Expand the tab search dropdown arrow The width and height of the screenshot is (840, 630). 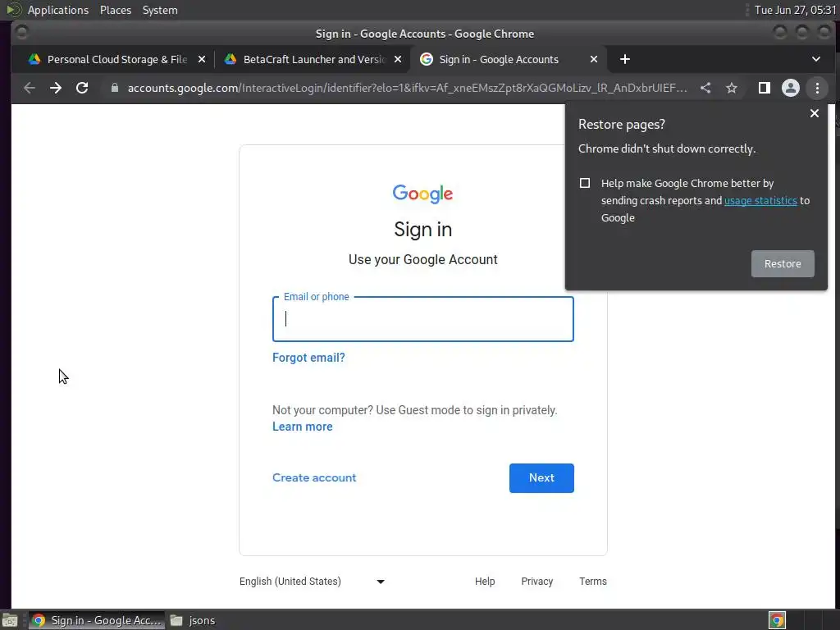[816, 59]
